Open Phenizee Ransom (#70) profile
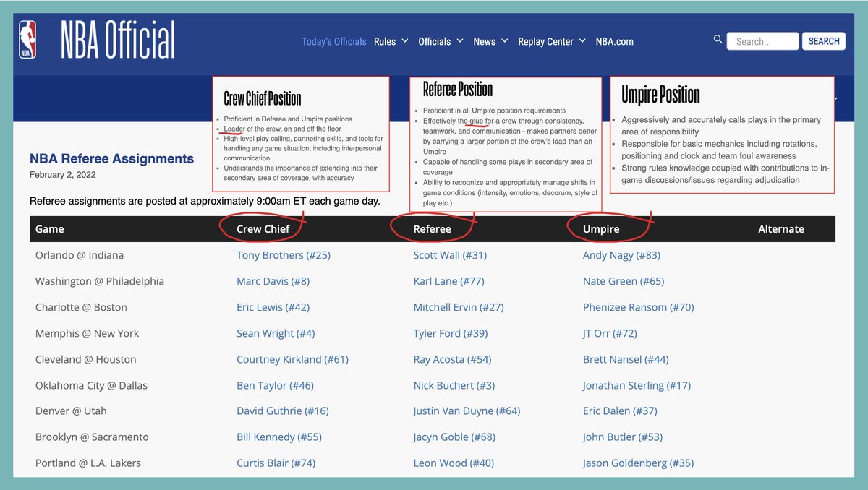The width and height of the screenshot is (868, 490). [x=638, y=307]
